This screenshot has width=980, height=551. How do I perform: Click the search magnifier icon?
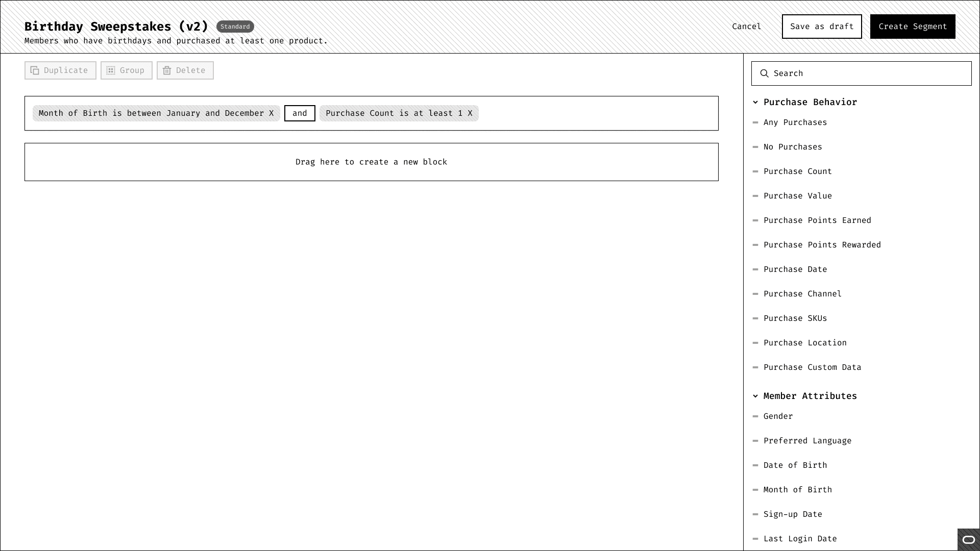[x=764, y=73]
